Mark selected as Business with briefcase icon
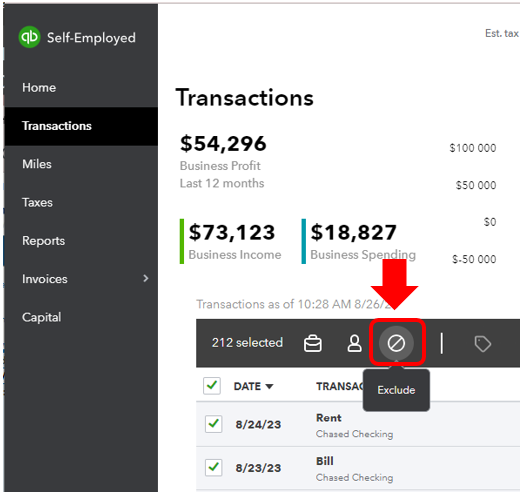 [313, 344]
